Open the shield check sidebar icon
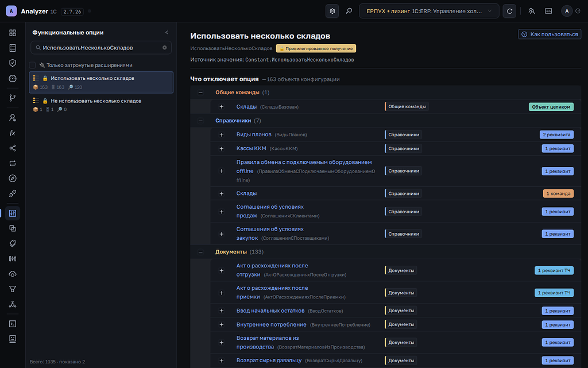Viewport: 588px width, 368px height. [13, 63]
